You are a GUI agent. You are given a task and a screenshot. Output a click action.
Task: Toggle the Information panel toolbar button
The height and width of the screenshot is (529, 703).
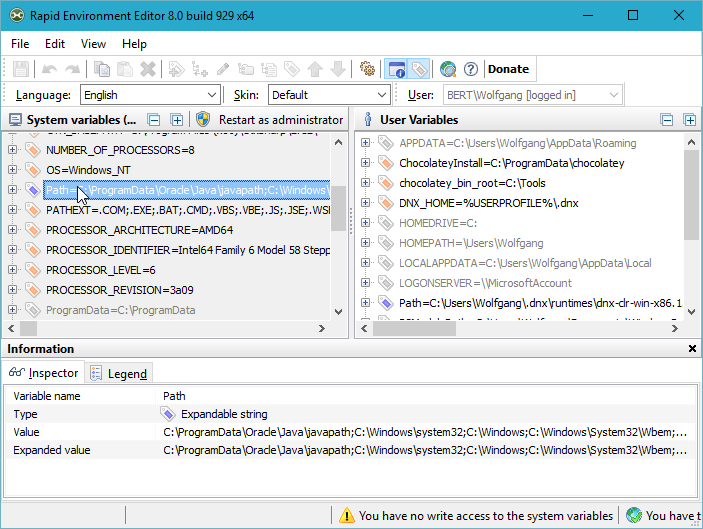[396, 69]
